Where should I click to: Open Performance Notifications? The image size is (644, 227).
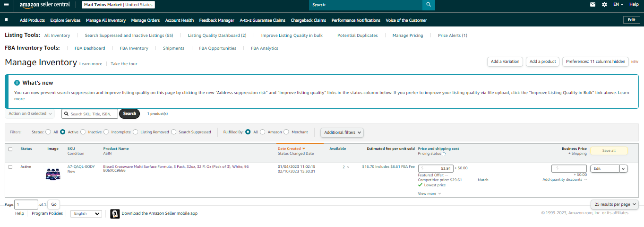(x=356, y=20)
